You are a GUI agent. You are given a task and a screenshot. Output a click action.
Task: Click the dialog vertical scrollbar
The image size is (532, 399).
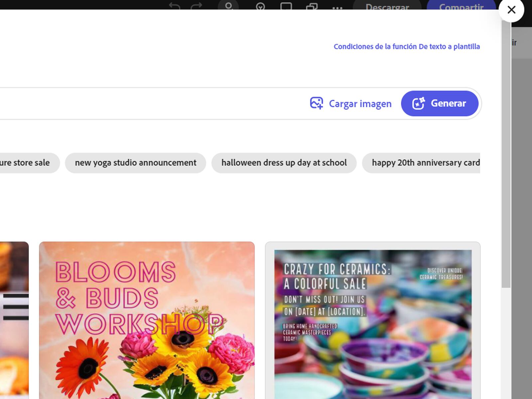click(506, 153)
